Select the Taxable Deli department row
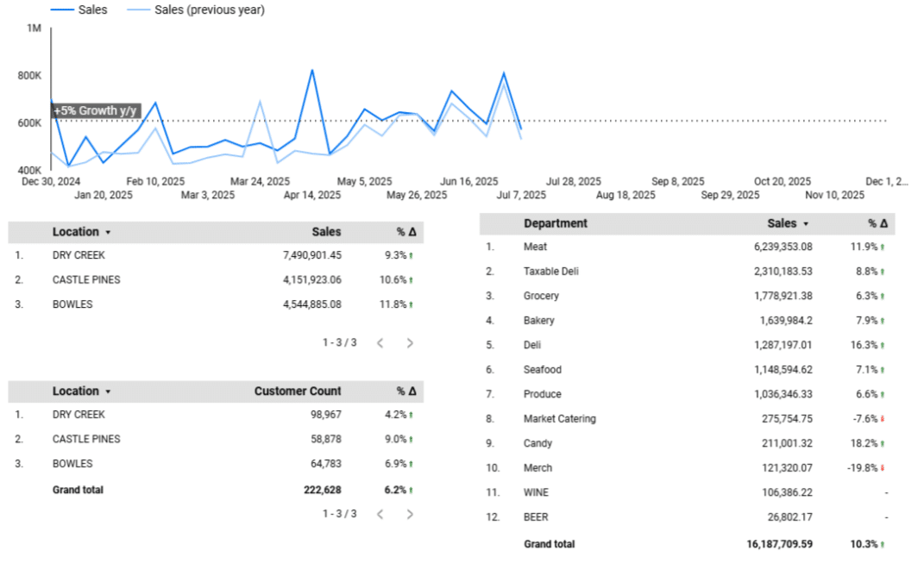The width and height of the screenshot is (924, 569). pos(550,272)
